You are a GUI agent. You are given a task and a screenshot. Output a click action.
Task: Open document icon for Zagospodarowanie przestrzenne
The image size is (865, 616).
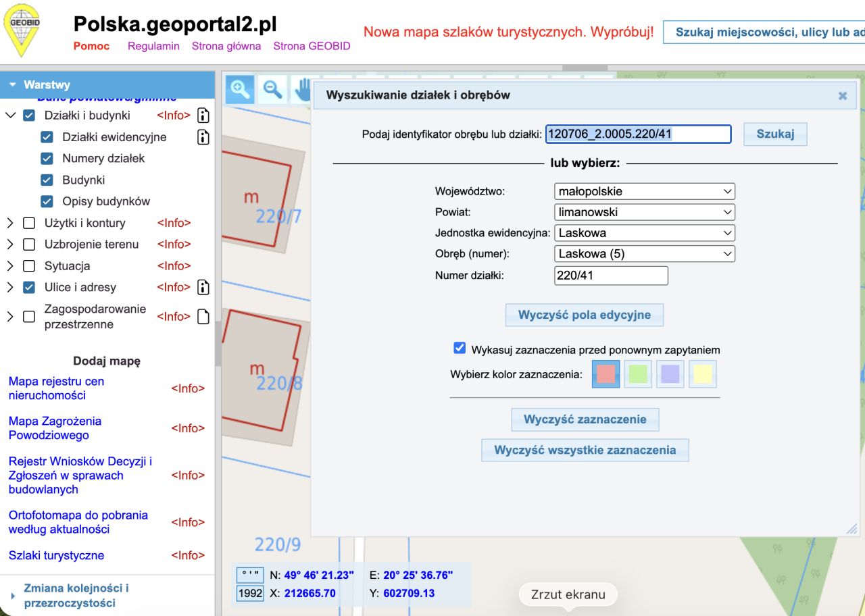203,317
